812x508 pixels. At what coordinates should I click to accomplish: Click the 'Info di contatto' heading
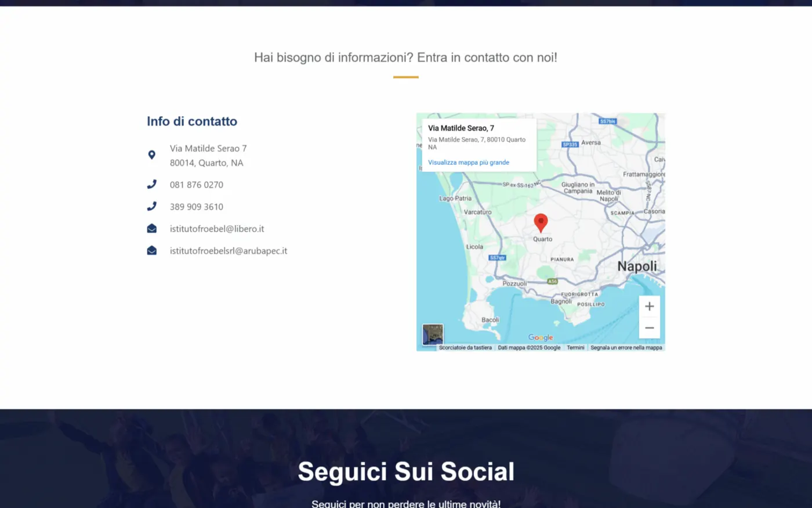(x=192, y=121)
